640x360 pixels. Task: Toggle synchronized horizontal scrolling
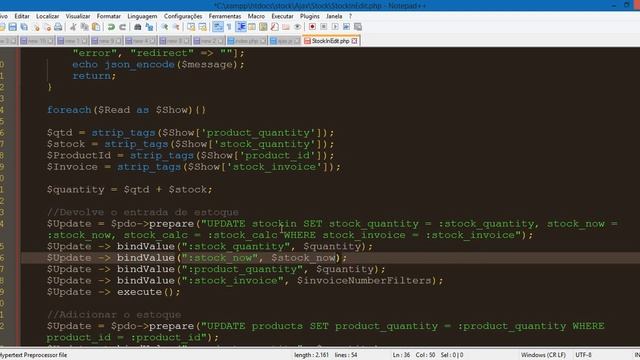[x=202, y=27]
